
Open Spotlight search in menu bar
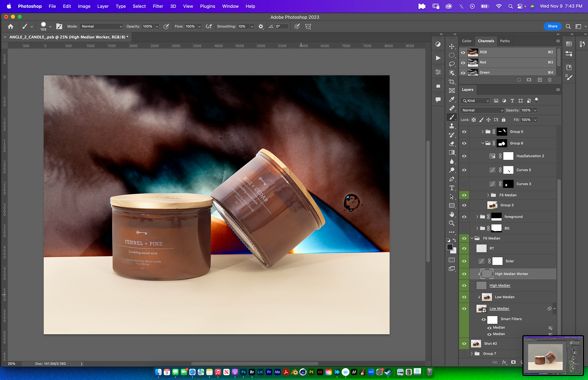[x=511, y=6]
